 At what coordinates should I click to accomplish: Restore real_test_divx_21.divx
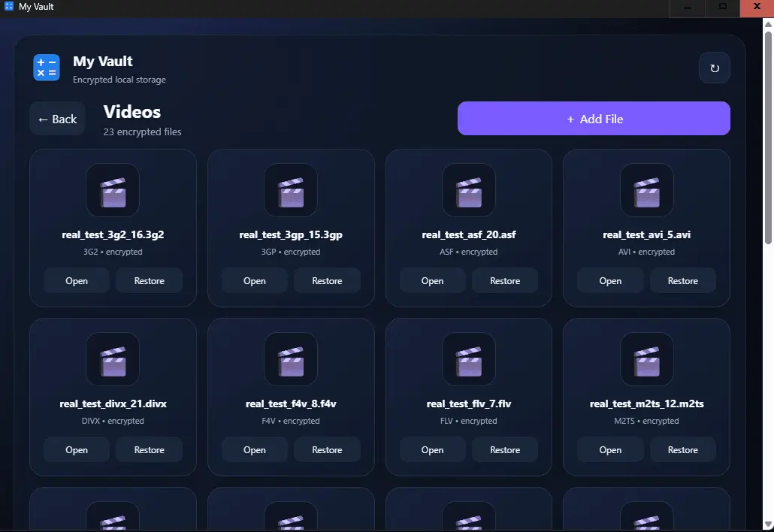click(149, 449)
